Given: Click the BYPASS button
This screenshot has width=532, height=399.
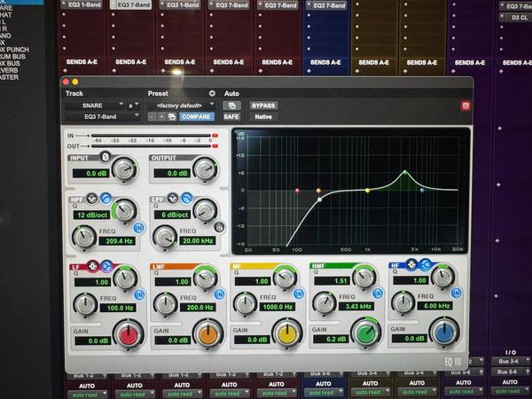Looking at the screenshot, I should [x=263, y=106].
